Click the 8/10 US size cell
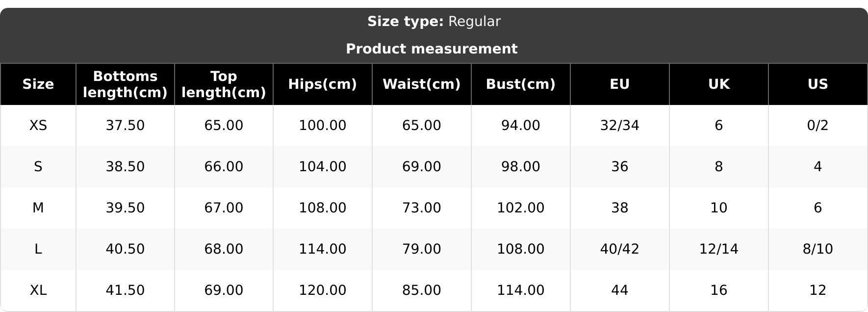The image size is (868, 312). coord(817,249)
